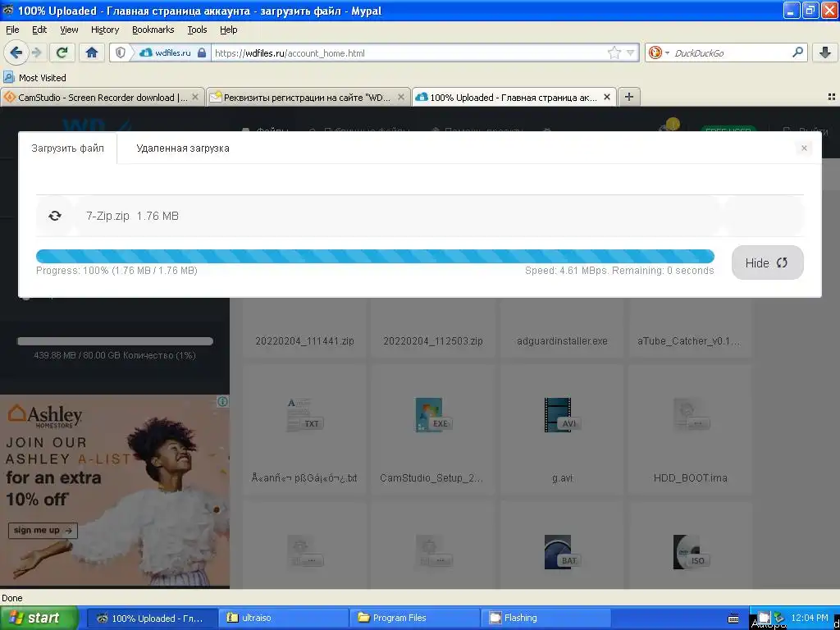Click the address bar URL field

409,53
